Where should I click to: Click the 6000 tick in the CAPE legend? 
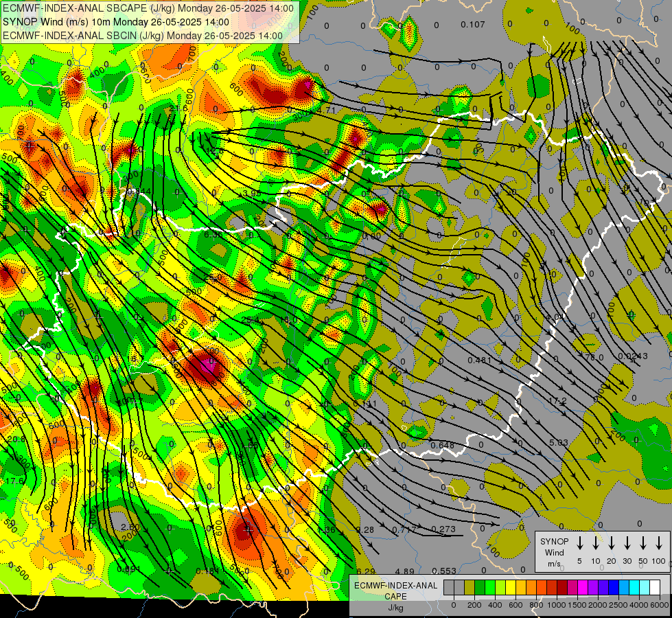(659, 605)
